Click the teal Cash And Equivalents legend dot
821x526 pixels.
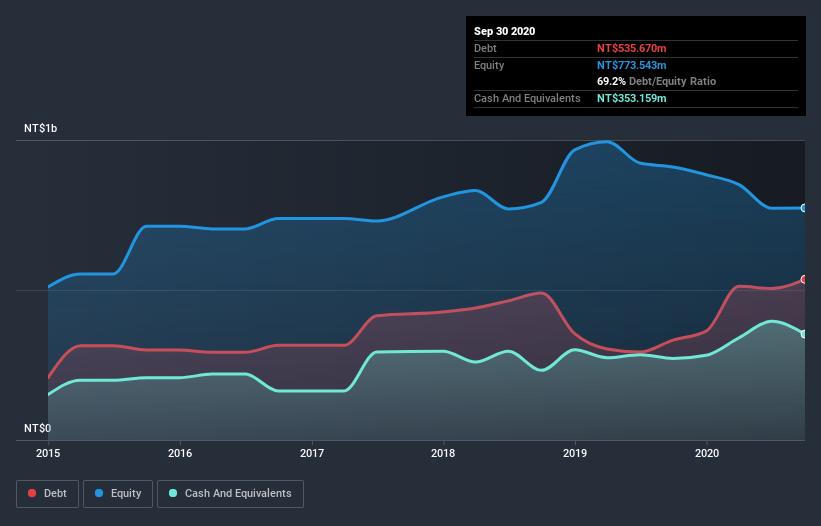click(173, 493)
